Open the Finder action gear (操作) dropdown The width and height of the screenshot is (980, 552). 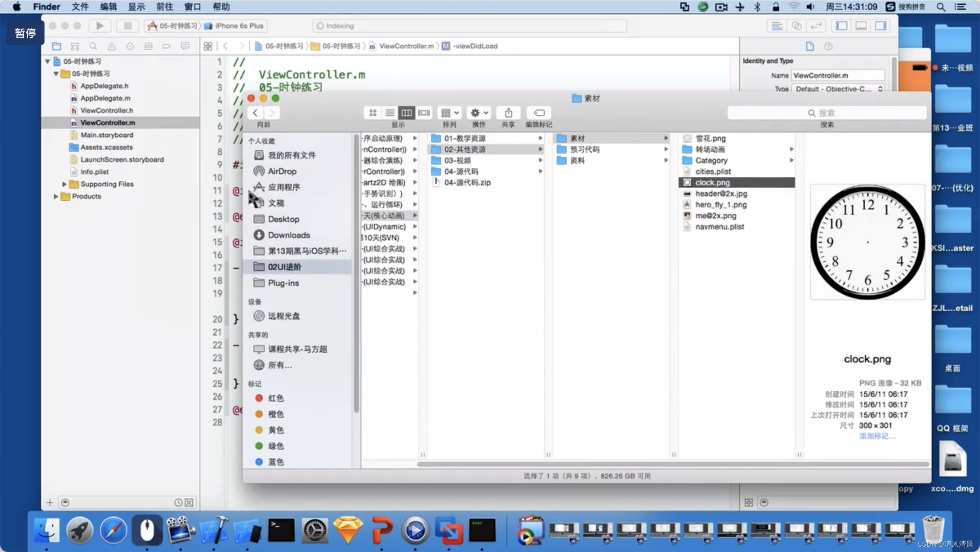point(479,113)
